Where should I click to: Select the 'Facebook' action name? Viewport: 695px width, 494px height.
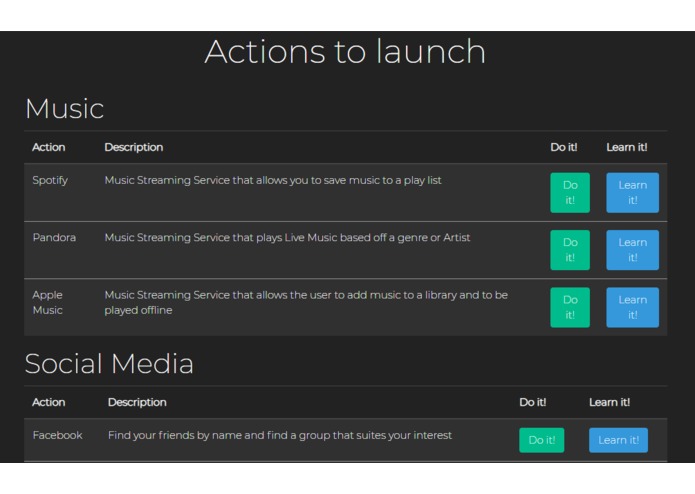(57, 435)
